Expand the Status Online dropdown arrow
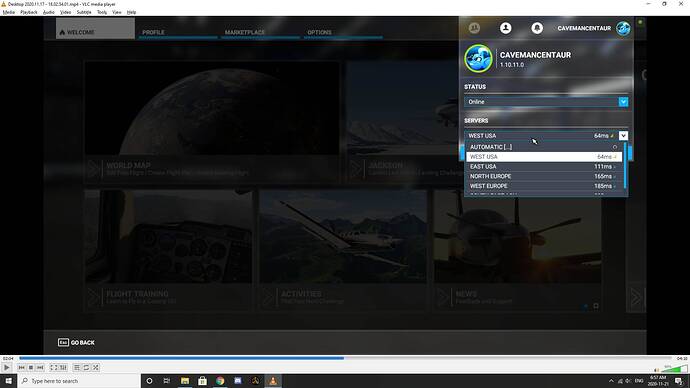This screenshot has height=388, width=690. click(623, 102)
